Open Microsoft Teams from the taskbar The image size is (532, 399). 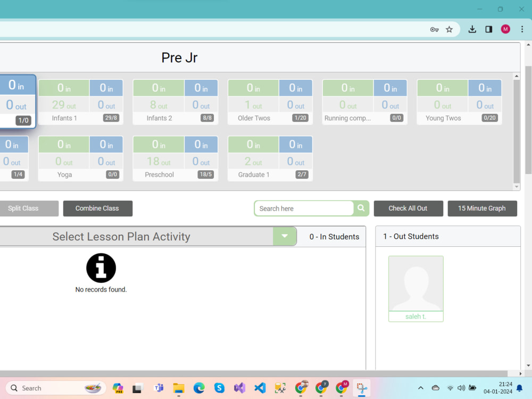point(159,388)
